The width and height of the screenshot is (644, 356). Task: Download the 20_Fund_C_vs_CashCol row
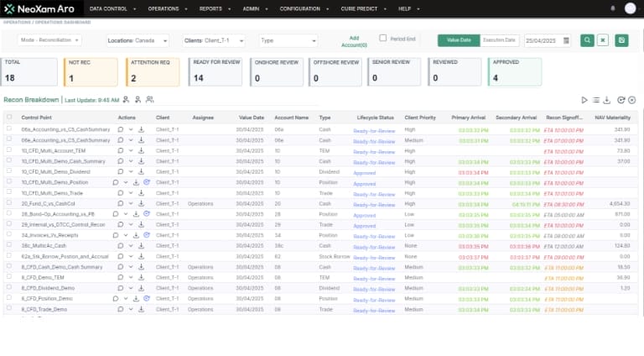pos(142,204)
